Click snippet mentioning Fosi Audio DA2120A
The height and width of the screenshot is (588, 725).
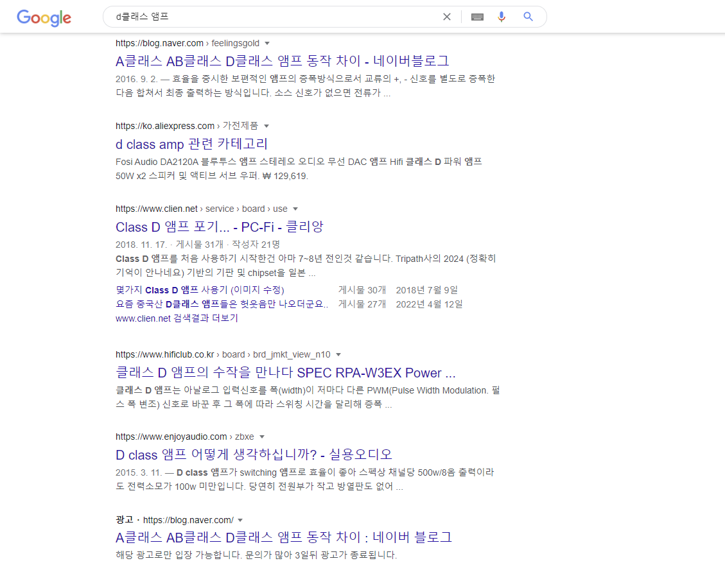point(299,169)
